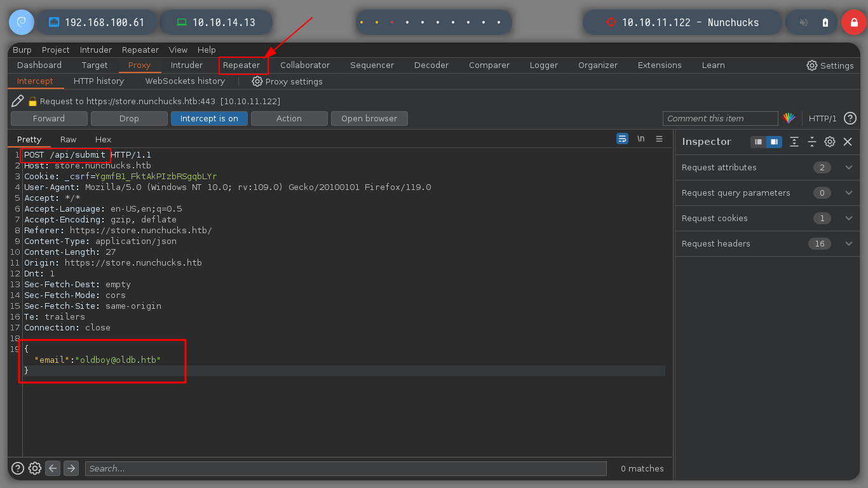Drop the intercepted request
Image resolution: width=868 pixels, height=488 pixels.
pos(129,118)
